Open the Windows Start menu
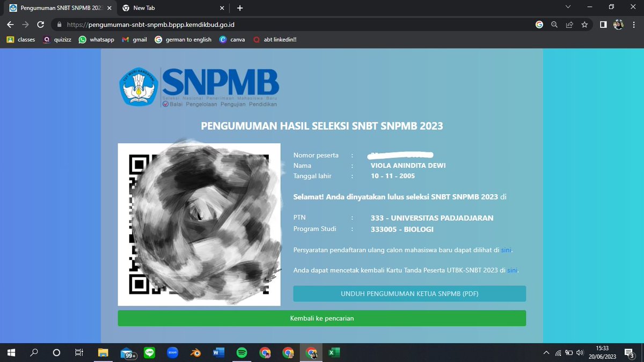The image size is (644, 362). pos(11,352)
